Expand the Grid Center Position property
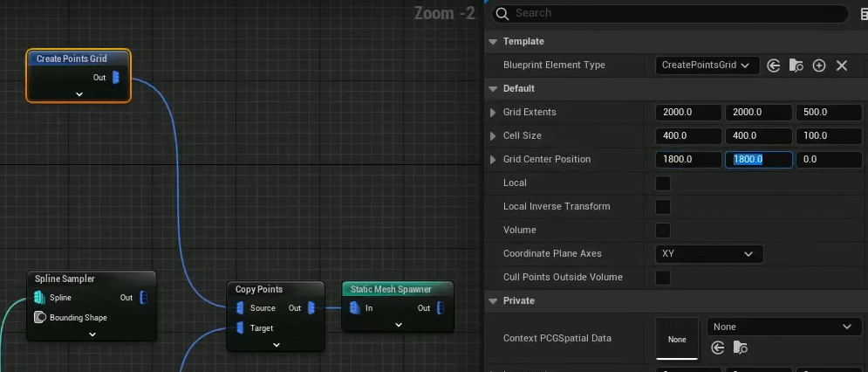 point(493,160)
